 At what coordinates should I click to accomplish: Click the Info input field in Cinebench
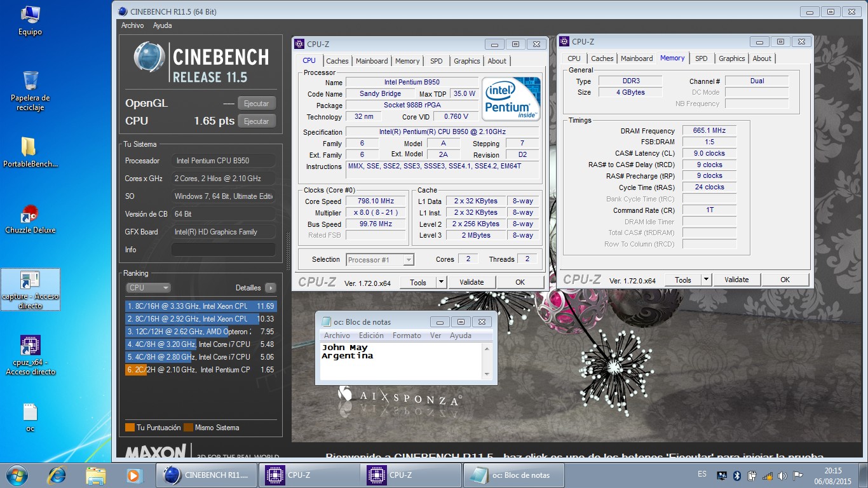pyautogui.click(x=223, y=250)
